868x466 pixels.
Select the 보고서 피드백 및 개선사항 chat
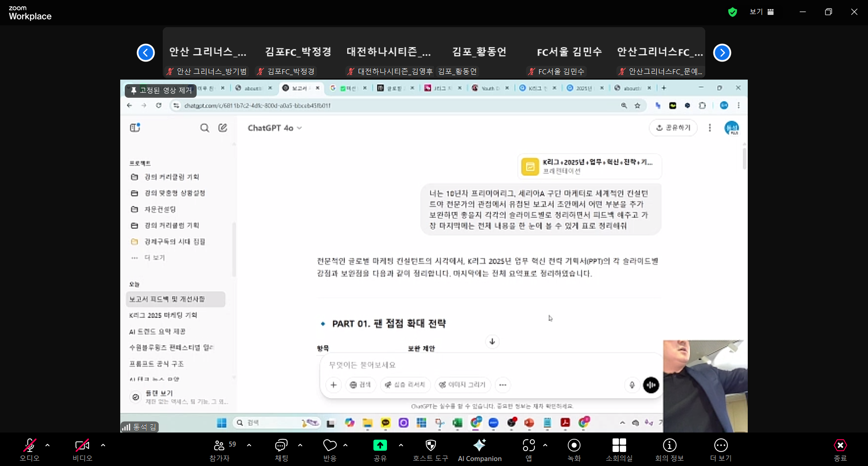tap(175, 299)
